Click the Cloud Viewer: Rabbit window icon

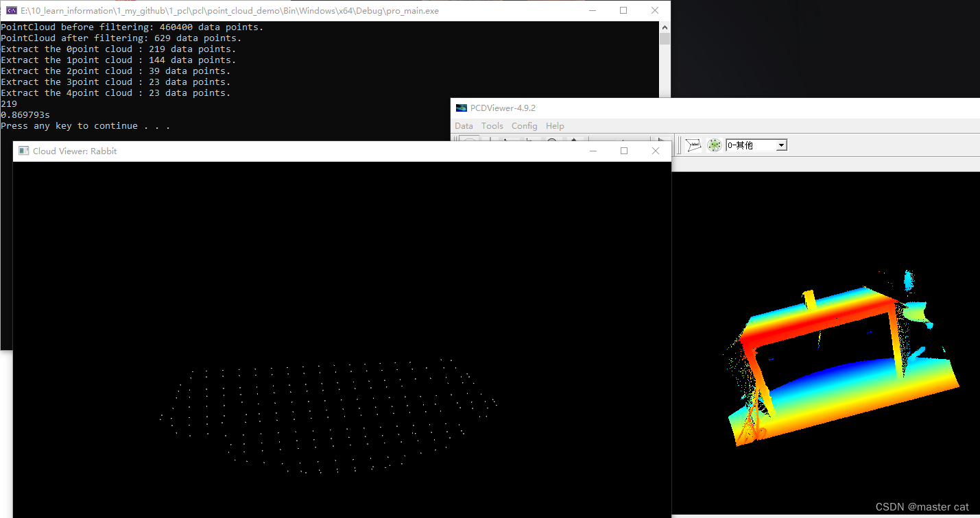click(x=23, y=151)
